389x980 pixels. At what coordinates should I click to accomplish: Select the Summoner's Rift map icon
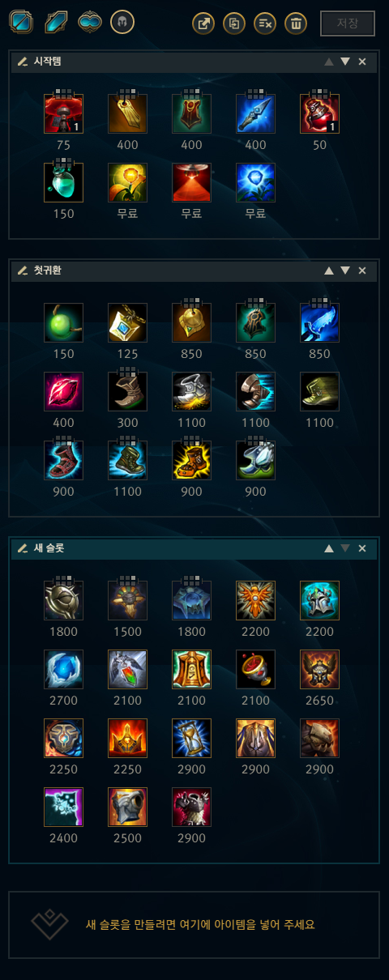coord(20,22)
